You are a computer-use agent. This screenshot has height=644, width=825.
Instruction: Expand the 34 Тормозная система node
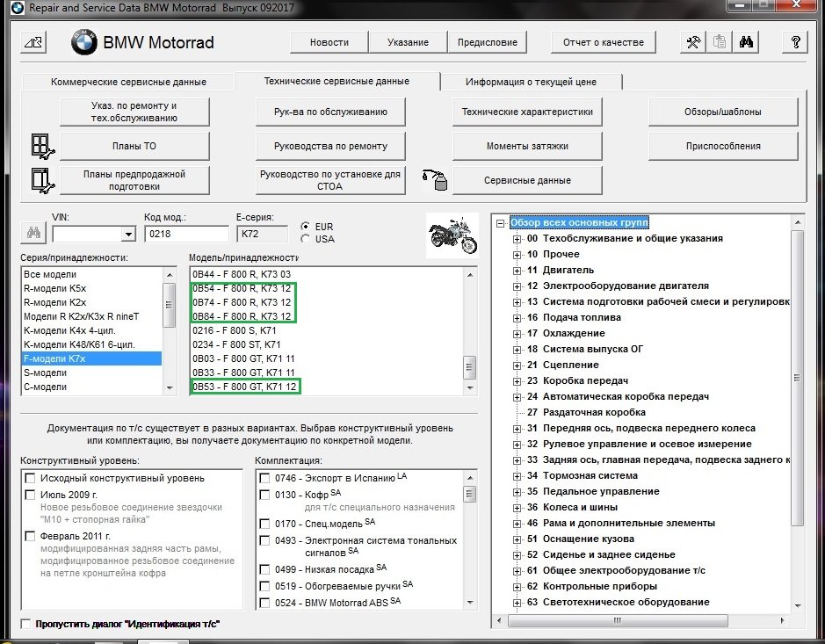pos(517,475)
